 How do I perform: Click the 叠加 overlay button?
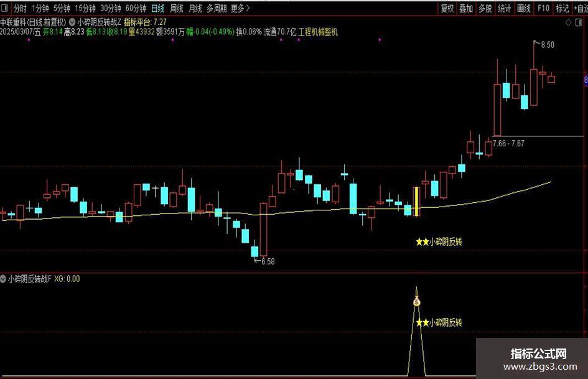(466, 8)
